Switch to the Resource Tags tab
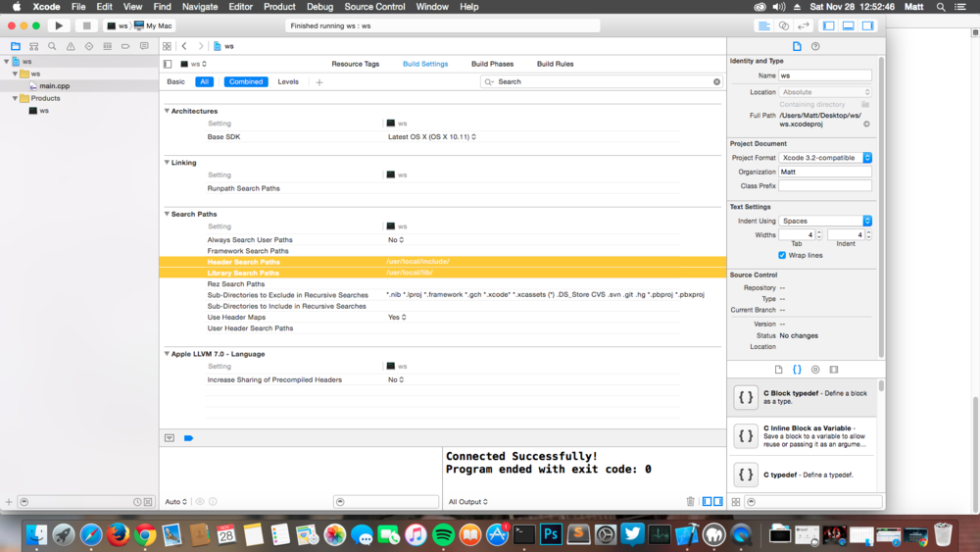The width and height of the screenshot is (980, 552). pyautogui.click(x=355, y=64)
